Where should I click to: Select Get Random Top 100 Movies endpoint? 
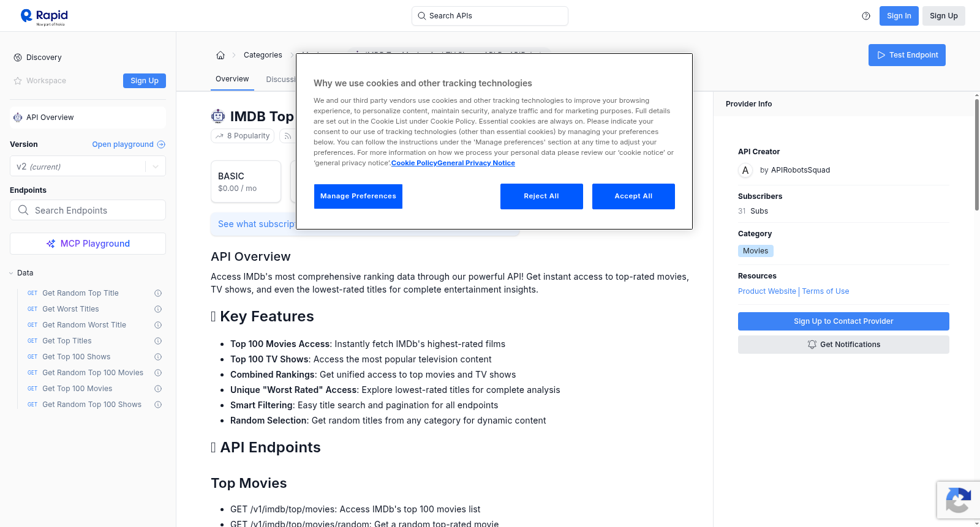coord(92,373)
